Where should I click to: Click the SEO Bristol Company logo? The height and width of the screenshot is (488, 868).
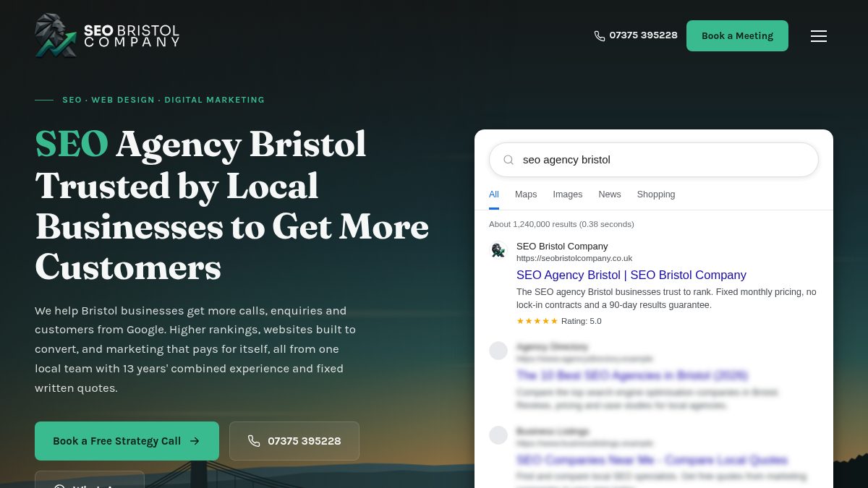(107, 35)
